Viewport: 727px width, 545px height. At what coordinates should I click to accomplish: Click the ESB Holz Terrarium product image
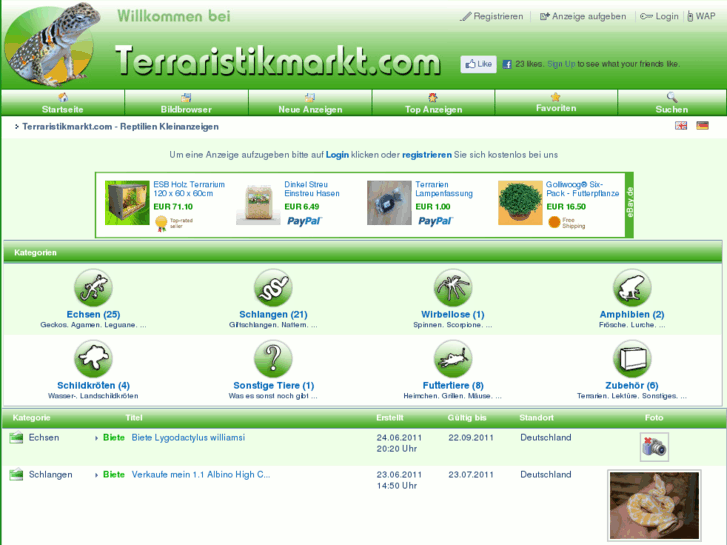pos(127,203)
